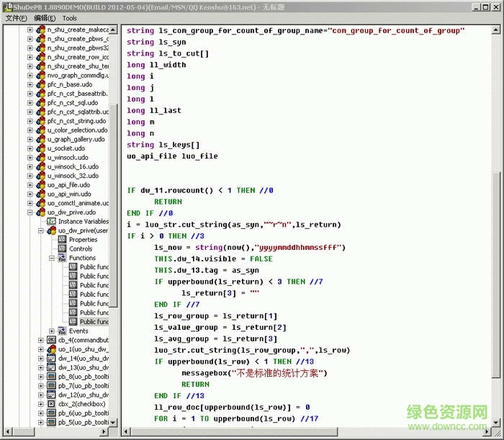Click the pb_8 picture button icon
The width and height of the screenshot is (504, 440).
(x=51, y=377)
